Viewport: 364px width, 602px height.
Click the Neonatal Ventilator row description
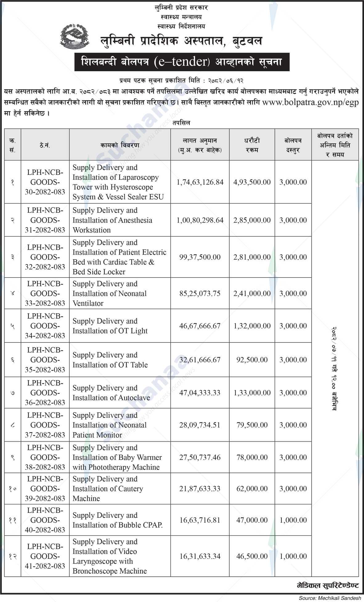pyautogui.click(x=109, y=293)
